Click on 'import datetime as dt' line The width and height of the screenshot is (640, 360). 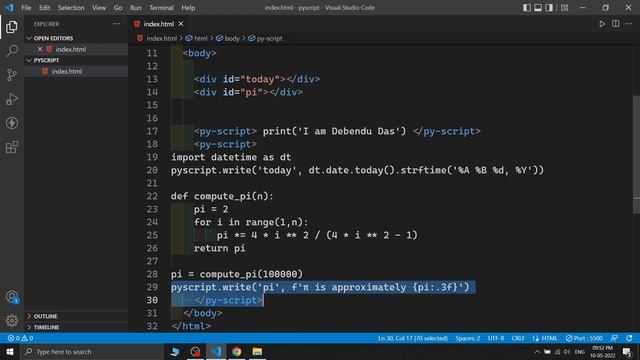coord(231,157)
